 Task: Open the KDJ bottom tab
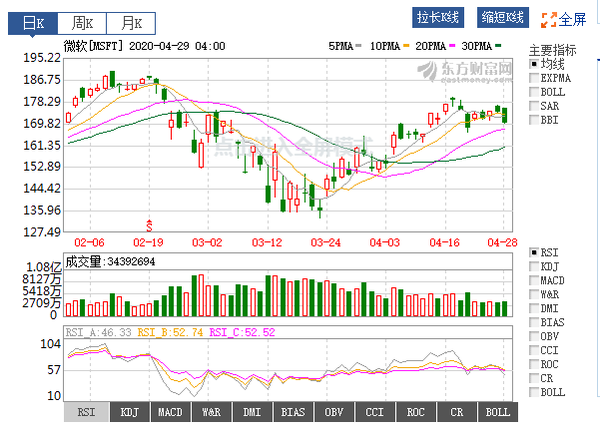129,412
